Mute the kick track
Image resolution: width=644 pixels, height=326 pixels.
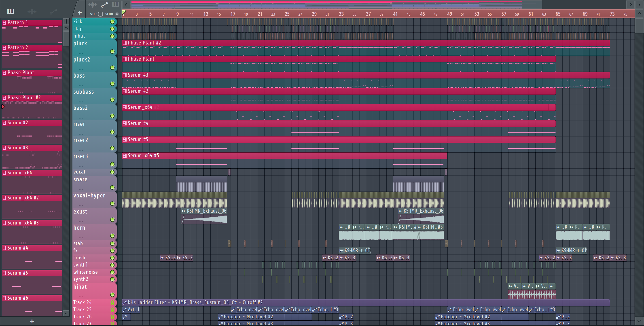tap(112, 22)
